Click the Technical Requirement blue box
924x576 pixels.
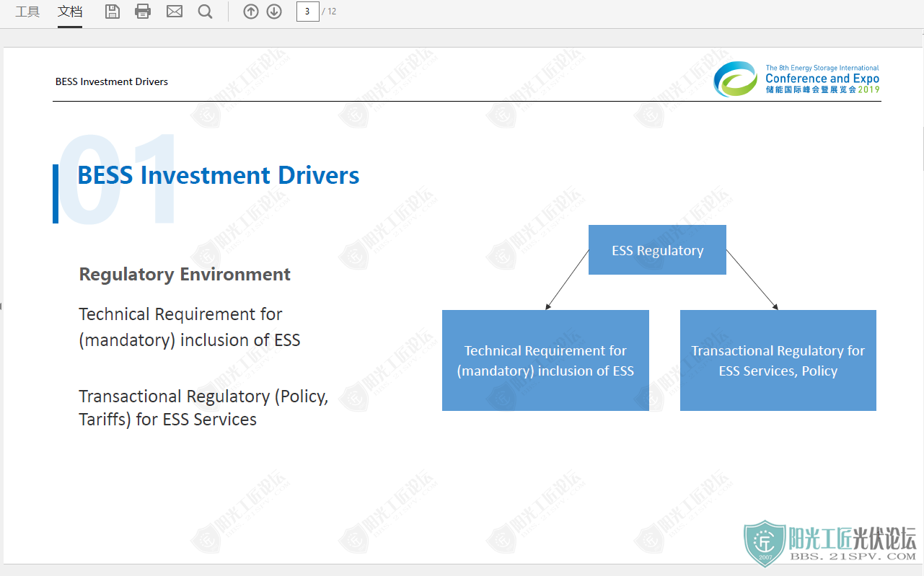pyautogui.click(x=545, y=360)
